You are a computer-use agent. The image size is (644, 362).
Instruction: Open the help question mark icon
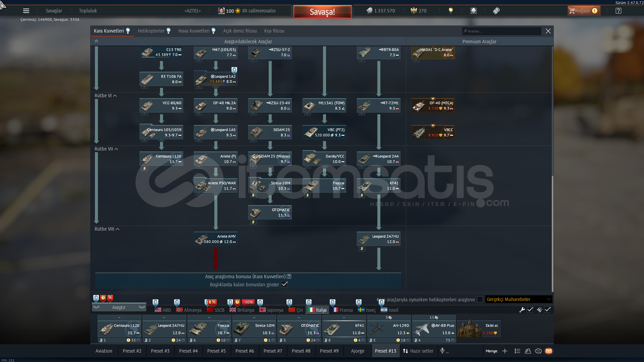(x=618, y=11)
